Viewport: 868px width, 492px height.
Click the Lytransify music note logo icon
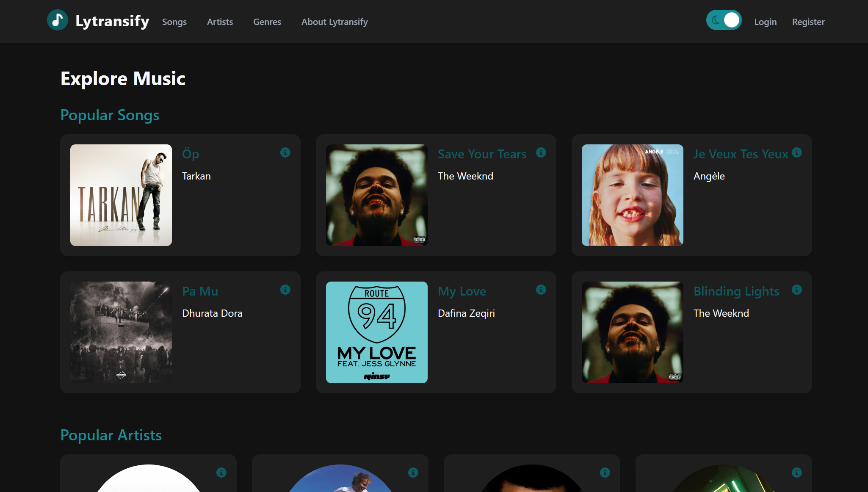point(58,20)
